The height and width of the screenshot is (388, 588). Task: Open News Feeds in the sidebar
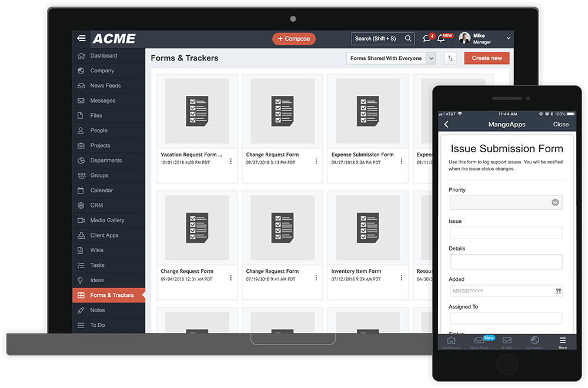pyautogui.click(x=108, y=85)
